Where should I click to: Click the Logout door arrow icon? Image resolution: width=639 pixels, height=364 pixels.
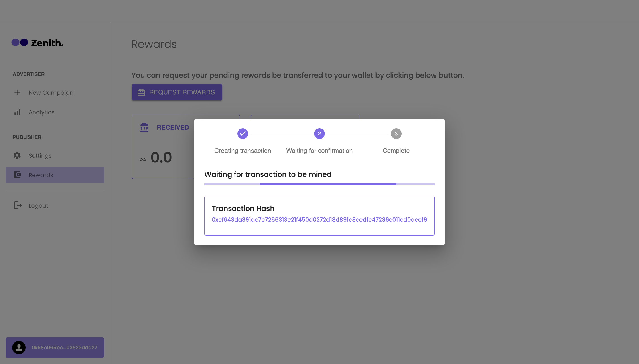click(x=18, y=205)
